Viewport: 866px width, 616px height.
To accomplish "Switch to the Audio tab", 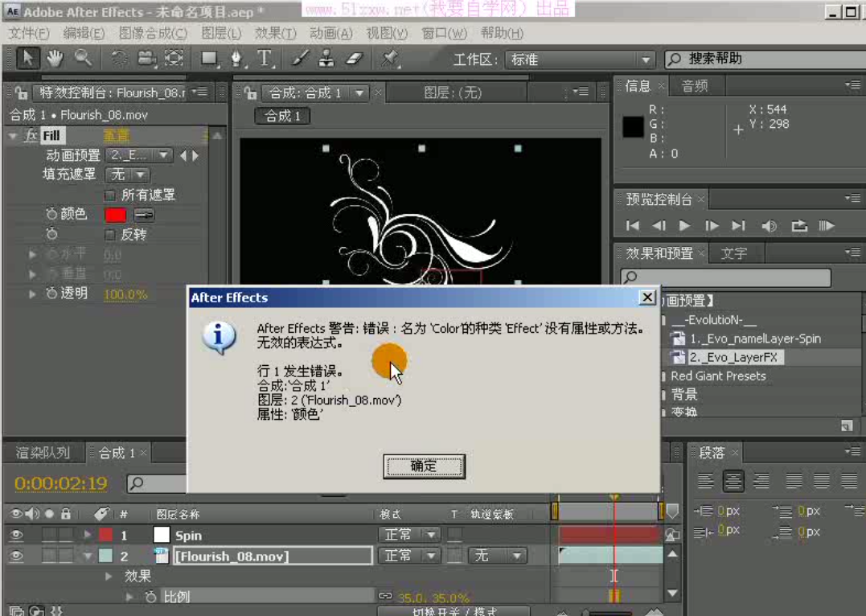I will (x=695, y=85).
